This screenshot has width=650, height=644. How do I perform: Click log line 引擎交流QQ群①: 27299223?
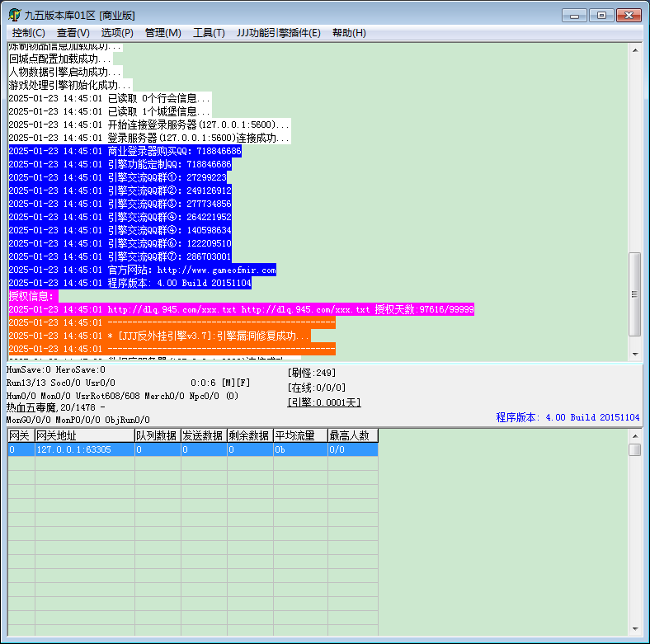tap(117, 177)
